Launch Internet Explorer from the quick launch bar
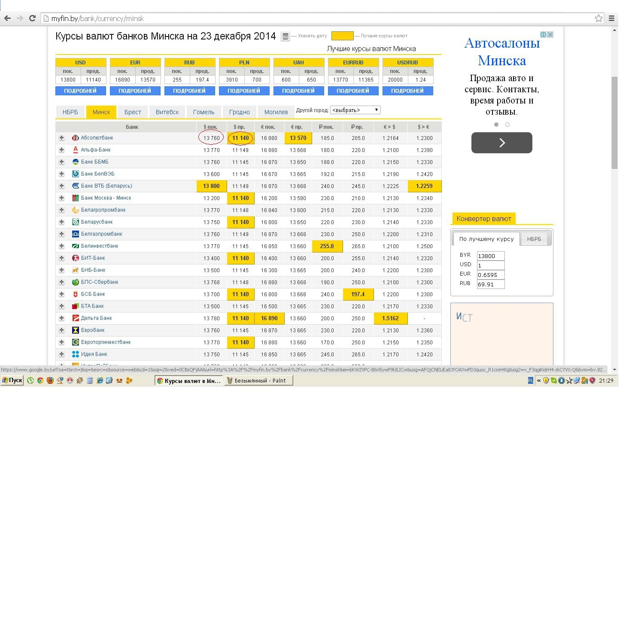 [x=100, y=380]
